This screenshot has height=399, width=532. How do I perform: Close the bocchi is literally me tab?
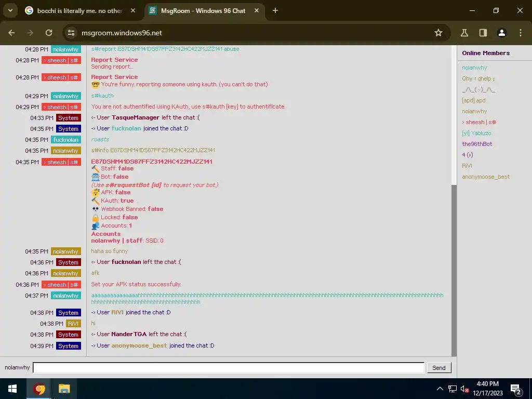[x=133, y=10]
